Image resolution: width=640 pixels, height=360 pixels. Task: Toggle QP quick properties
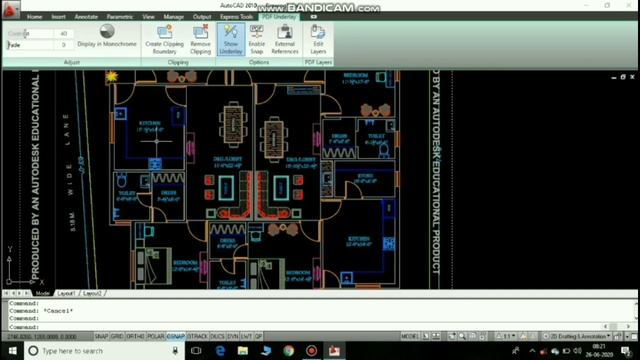click(258, 336)
